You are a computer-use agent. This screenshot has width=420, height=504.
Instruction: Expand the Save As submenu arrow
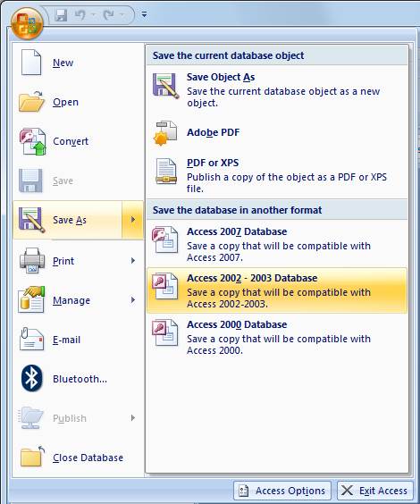(133, 220)
